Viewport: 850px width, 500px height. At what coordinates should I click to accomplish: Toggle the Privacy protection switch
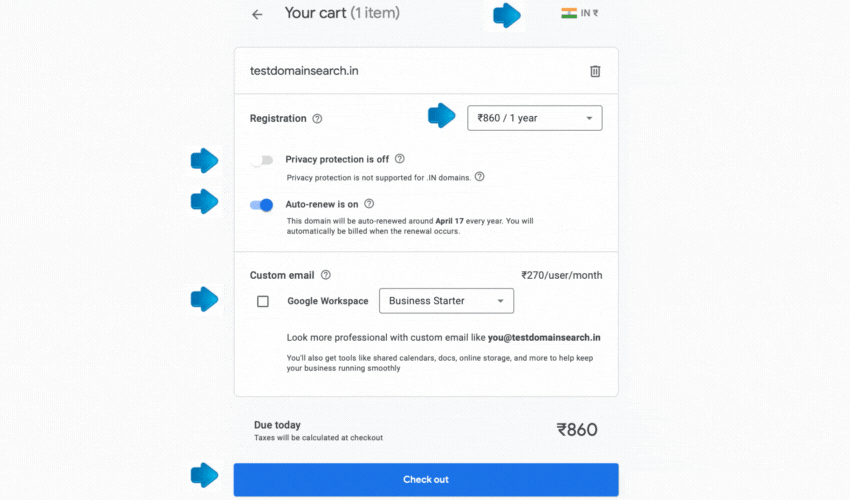click(261, 160)
